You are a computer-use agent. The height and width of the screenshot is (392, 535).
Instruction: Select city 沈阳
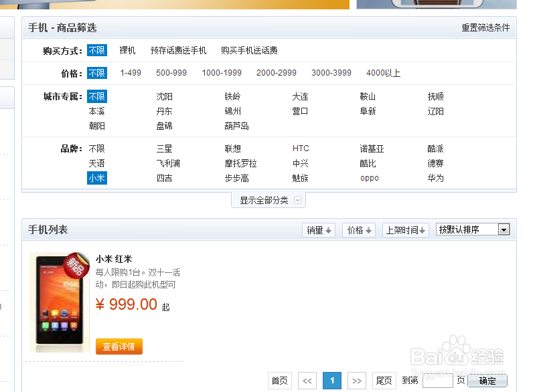(x=165, y=96)
